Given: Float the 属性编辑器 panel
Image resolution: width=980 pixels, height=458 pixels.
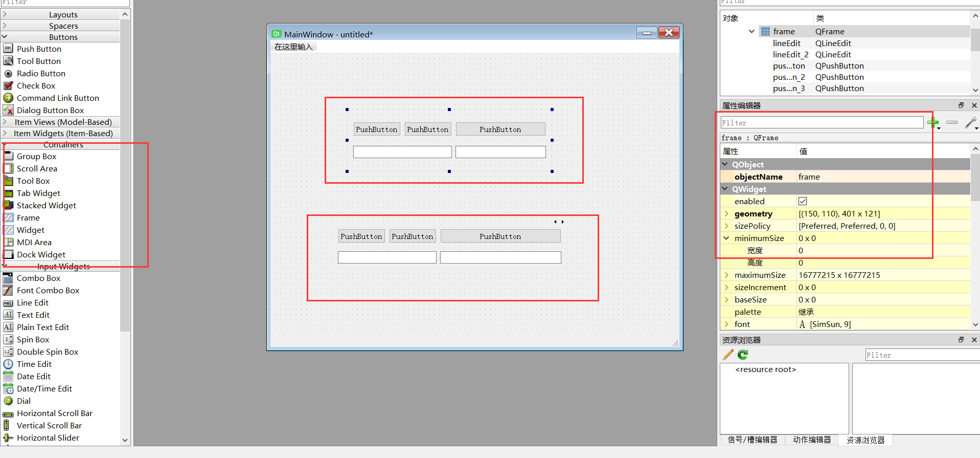Looking at the screenshot, I should [961, 105].
